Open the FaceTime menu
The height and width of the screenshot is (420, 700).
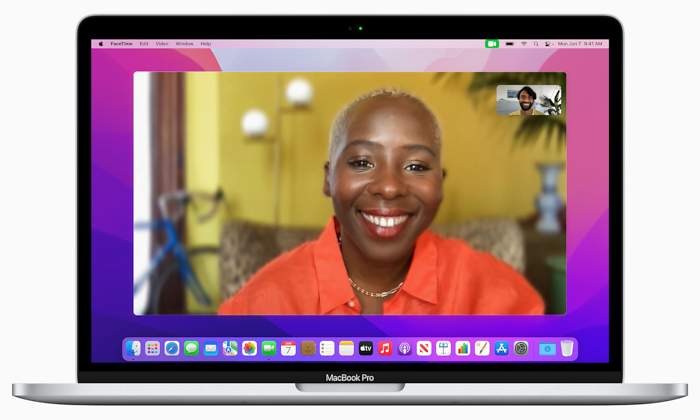click(121, 44)
